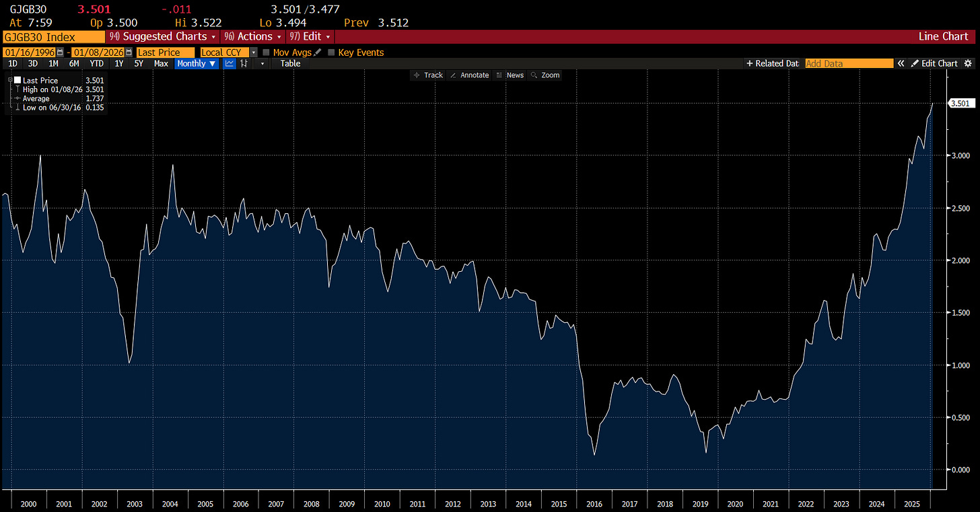980x512 pixels.
Task: Select the line chart type icon
Action: click(x=230, y=63)
